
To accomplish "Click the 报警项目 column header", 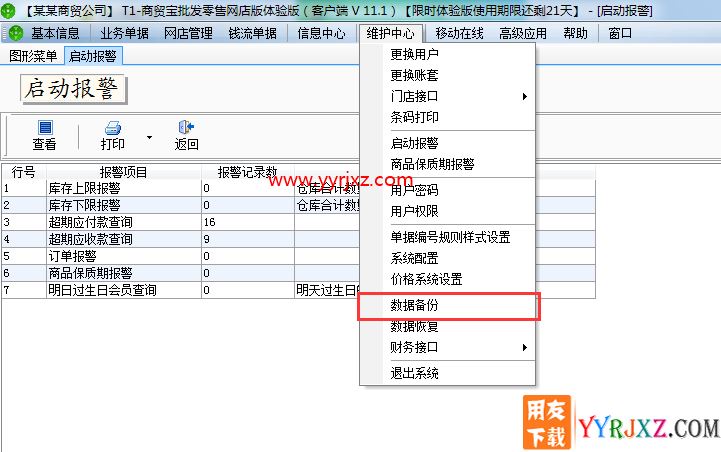I will click(x=124, y=172).
